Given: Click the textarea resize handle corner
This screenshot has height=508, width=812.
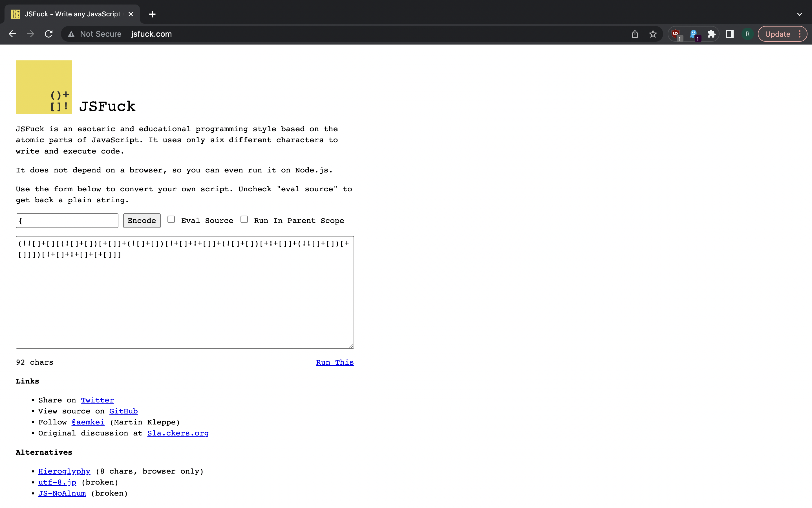Looking at the screenshot, I should (x=351, y=346).
